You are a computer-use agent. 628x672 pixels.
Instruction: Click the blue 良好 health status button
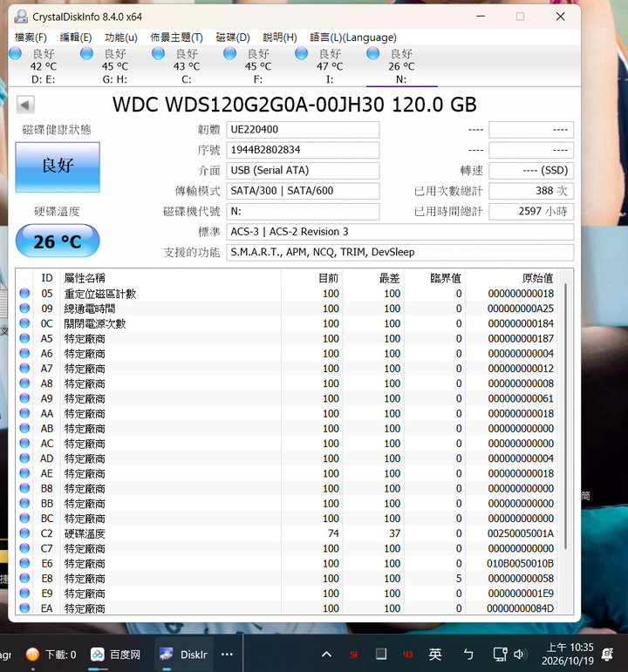[x=58, y=166]
